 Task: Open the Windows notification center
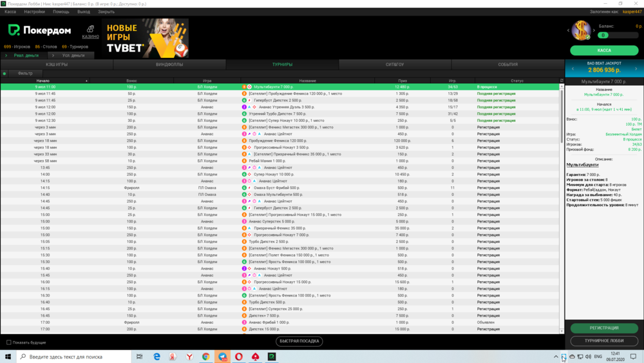coord(633,357)
